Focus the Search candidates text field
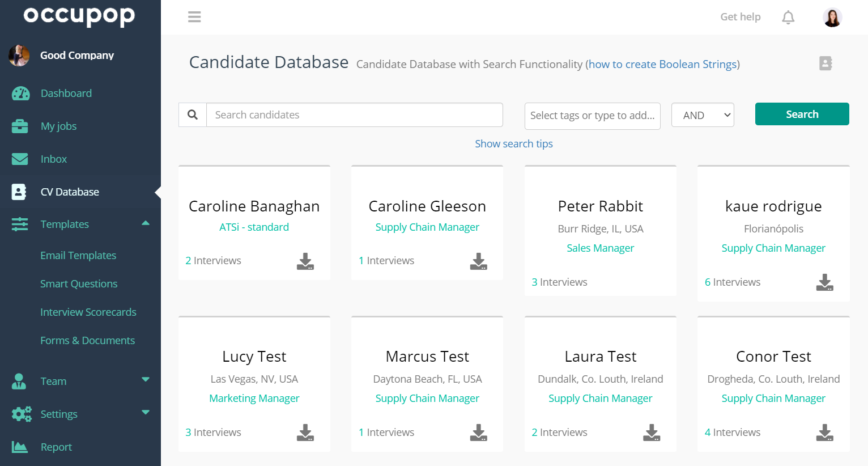 tap(355, 115)
